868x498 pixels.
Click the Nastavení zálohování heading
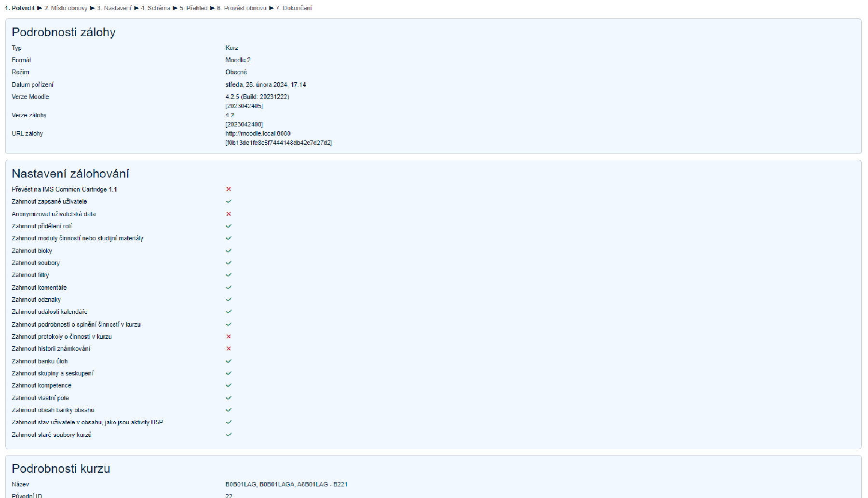[70, 174]
